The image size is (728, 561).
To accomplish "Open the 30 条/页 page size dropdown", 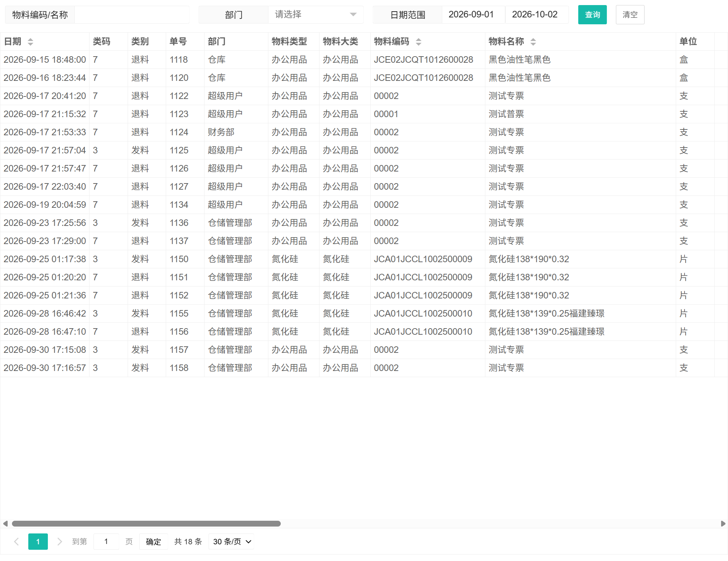I will (x=231, y=541).
